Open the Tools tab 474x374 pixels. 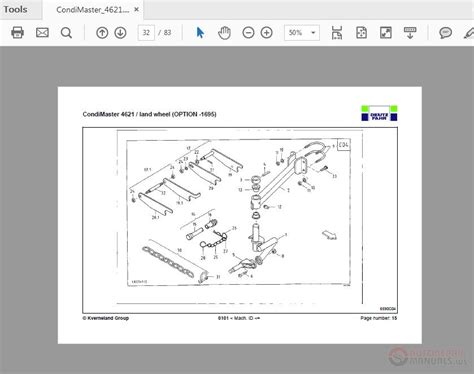tap(16, 9)
